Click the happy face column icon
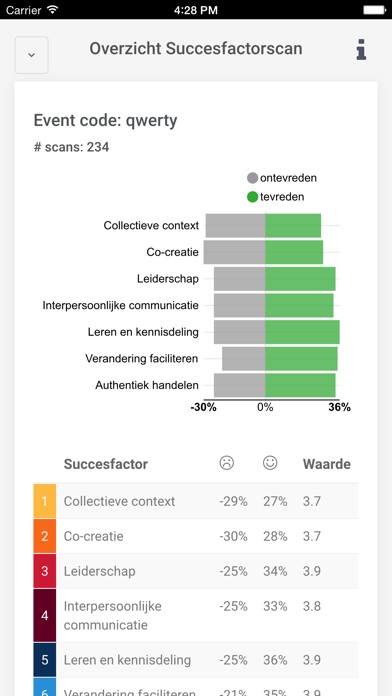 click(x=270, y=463)
